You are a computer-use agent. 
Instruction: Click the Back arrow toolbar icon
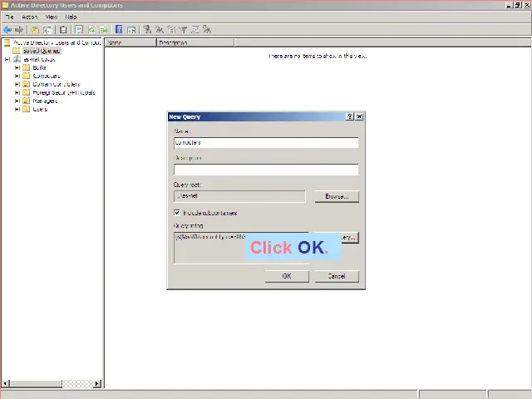7,30
